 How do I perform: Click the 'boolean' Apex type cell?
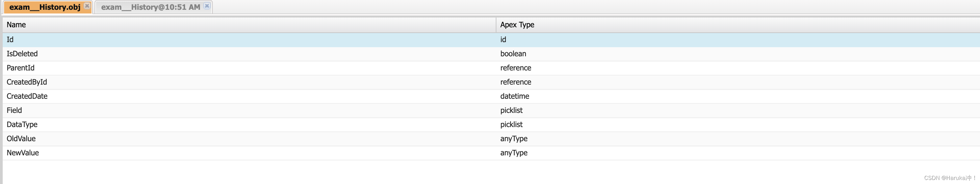click(x=513, y=54)
